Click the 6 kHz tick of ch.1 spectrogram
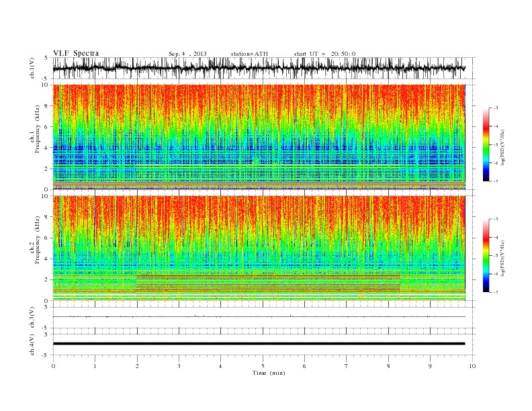The image size is (532, 411). coord(46,127)
